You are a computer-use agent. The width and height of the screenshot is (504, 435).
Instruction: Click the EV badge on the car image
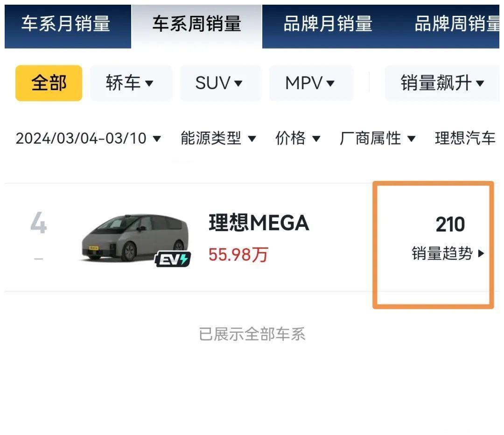173,259
